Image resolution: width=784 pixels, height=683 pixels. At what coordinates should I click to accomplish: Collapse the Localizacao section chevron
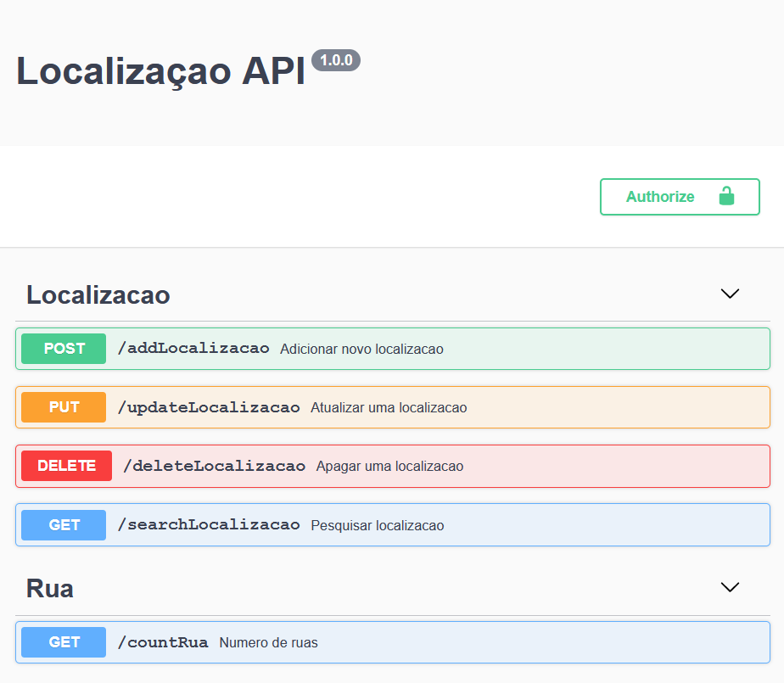[730, 294]
